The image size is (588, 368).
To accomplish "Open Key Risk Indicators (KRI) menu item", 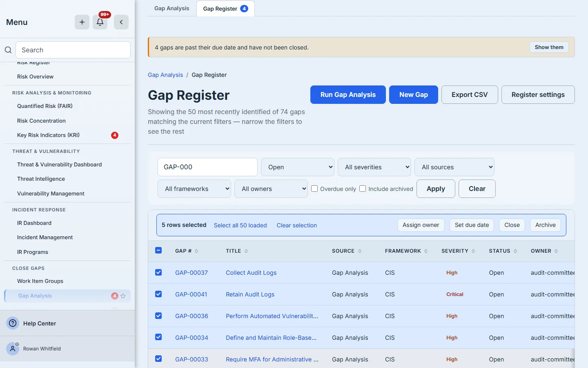I will tap(67, 135).
